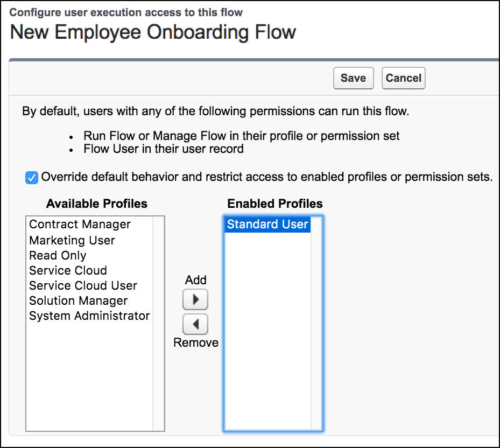Screen dimensions: 500x448
Task: Click the Enabled Profiles heading
Action: coord(275,204)
